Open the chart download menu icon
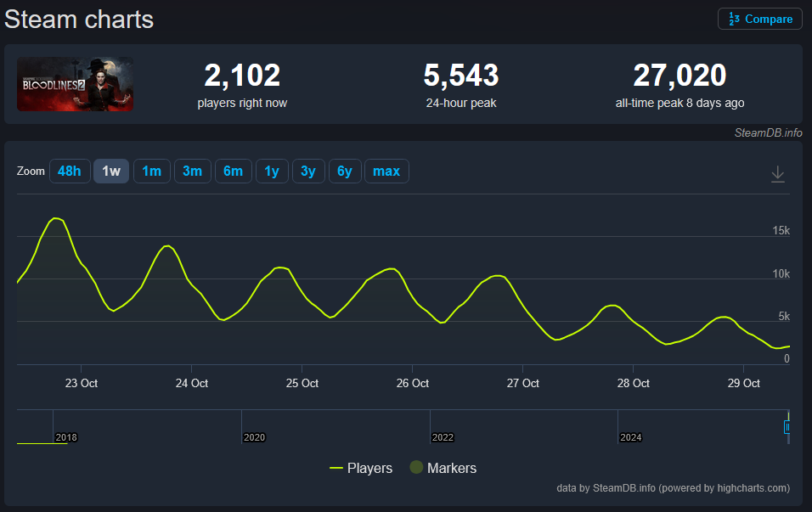The image size is (812, 512). [x=777, y=174]
